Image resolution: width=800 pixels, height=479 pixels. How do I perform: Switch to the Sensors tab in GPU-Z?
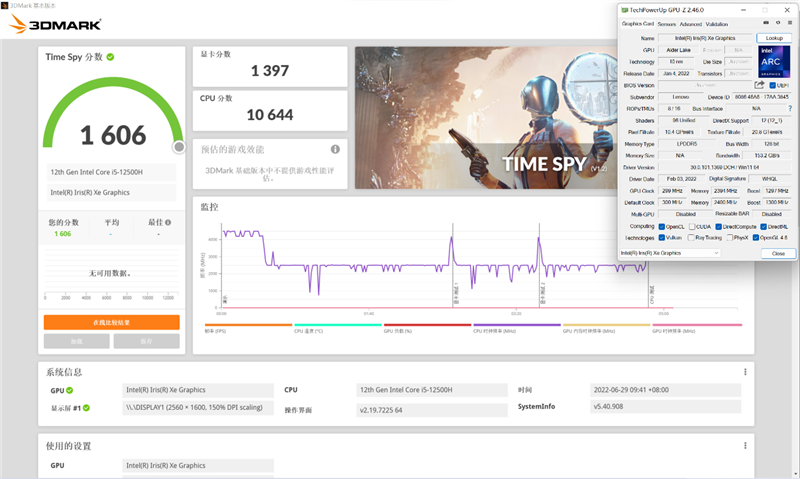[666, 24]
